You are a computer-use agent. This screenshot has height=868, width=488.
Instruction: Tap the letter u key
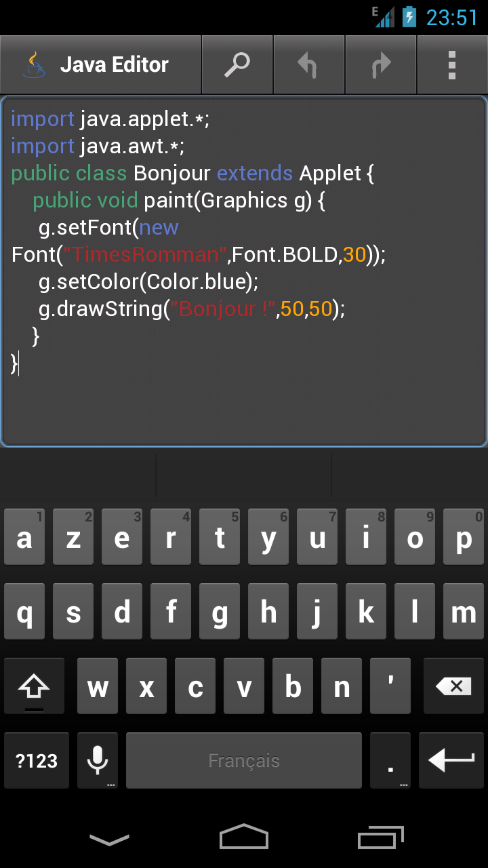click(x=317, y=537)
